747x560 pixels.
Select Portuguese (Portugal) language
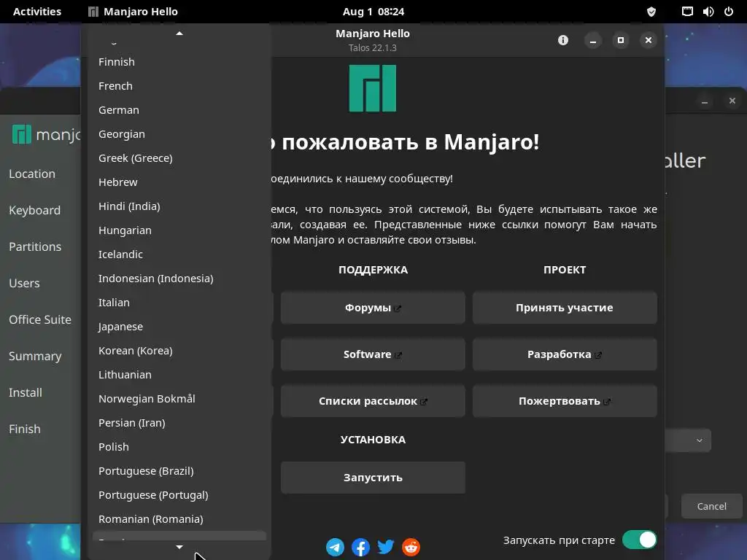click(179, 495)
